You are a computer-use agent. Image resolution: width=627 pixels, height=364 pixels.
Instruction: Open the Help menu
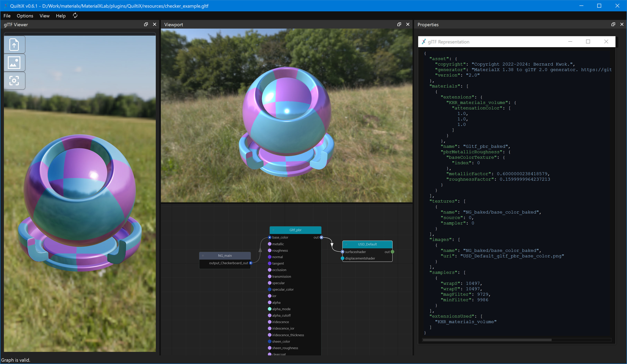pos(61,16)
